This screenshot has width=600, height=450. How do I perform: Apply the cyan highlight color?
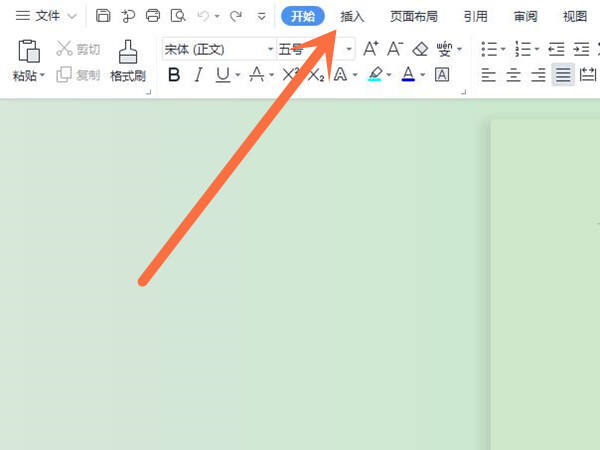click(375, 74)
